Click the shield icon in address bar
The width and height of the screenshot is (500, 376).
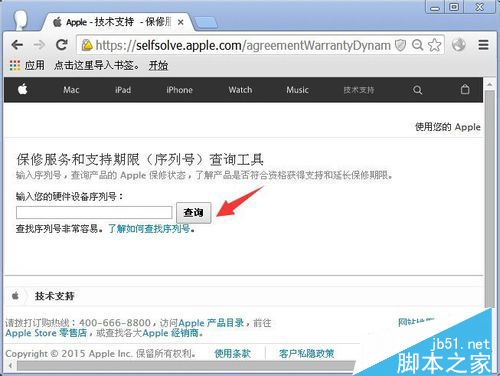[400, 45]
